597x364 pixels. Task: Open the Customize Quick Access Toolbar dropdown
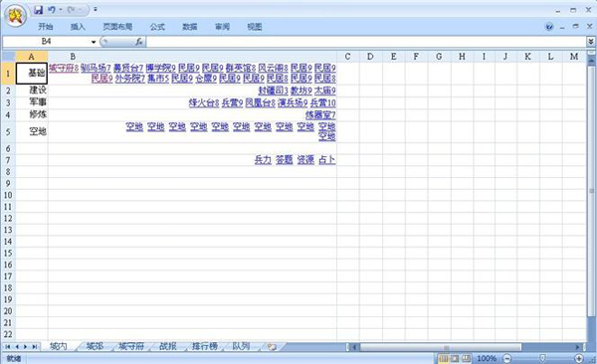pyautogui.click(x=96, y=10)
